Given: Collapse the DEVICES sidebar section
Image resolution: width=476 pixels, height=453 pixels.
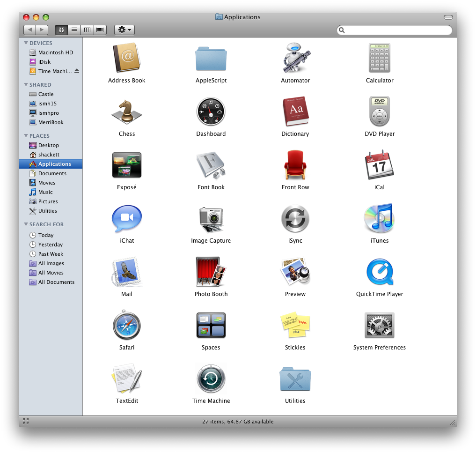Looking at the screenshot, I should 26,43.
